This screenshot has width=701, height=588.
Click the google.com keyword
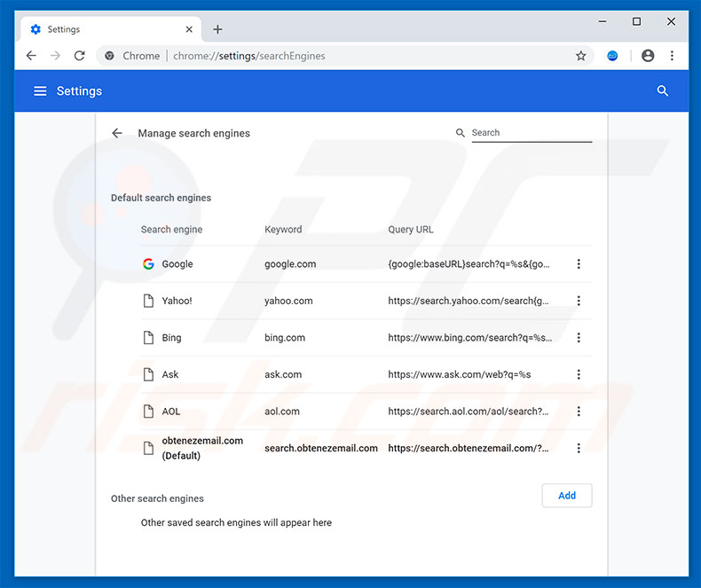290,264
